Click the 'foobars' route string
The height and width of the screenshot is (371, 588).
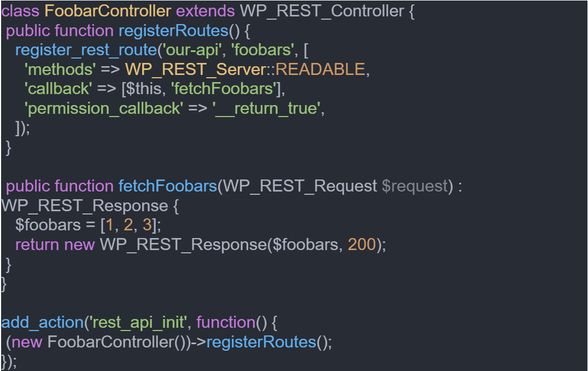[262, 50]
